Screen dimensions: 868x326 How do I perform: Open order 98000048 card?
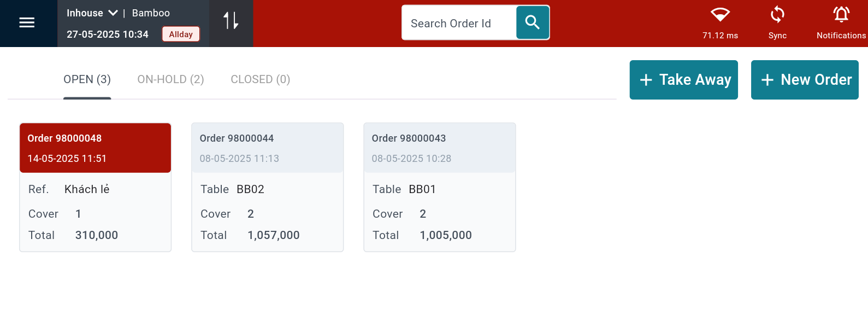(x=95, y=187)
